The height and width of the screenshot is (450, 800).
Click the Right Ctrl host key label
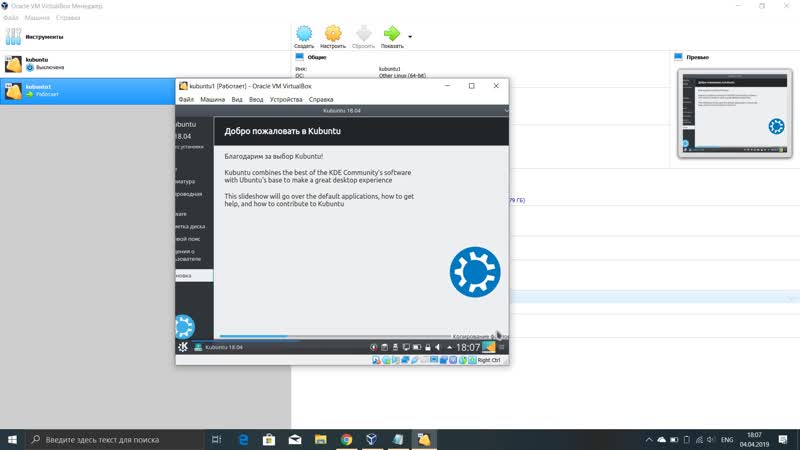point(489,360)
